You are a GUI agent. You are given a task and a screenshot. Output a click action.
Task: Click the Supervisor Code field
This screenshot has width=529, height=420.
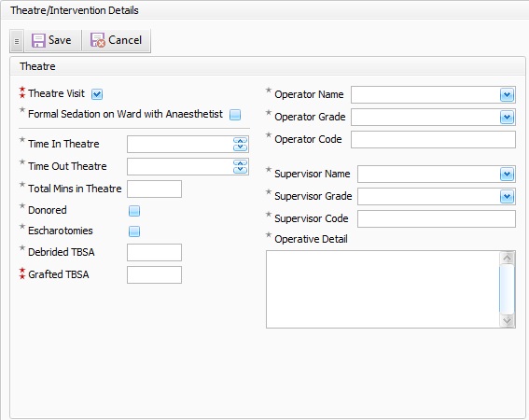coord(437,218)
